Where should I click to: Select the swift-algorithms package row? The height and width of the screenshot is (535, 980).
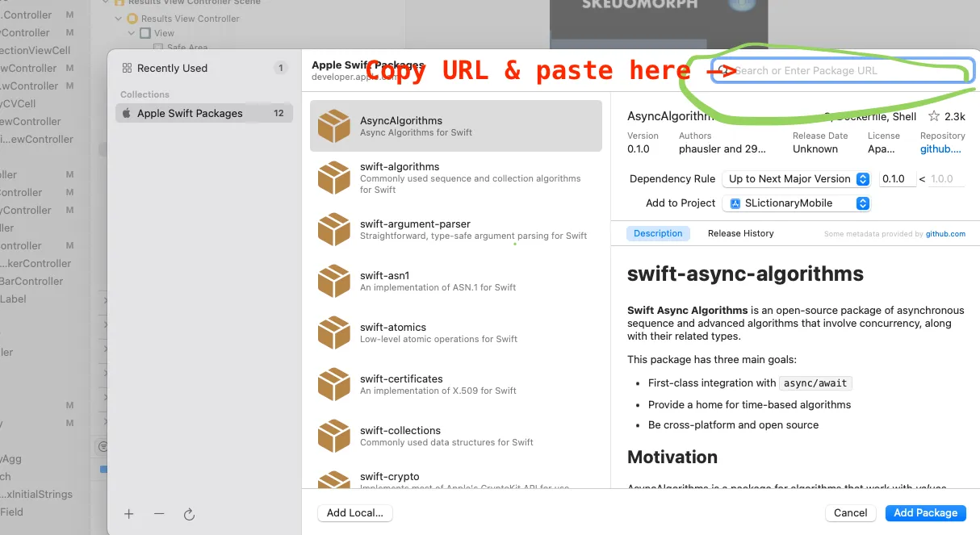point(456,178)
